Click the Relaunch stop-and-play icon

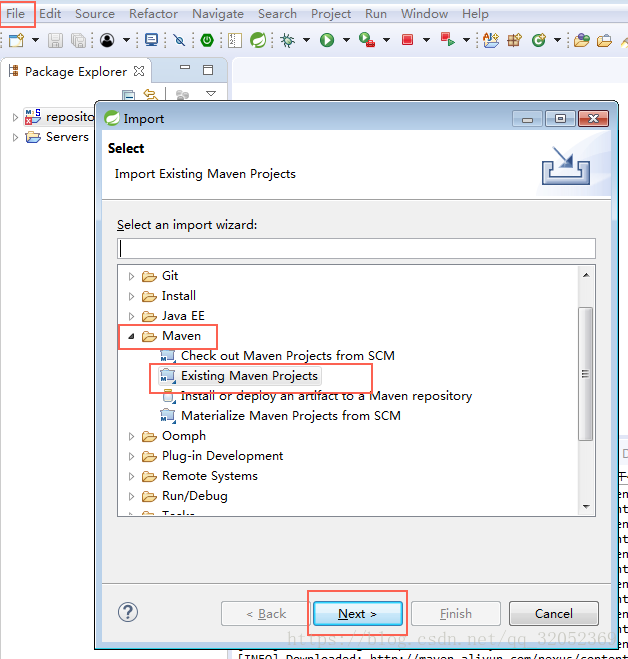click(448, 40)
